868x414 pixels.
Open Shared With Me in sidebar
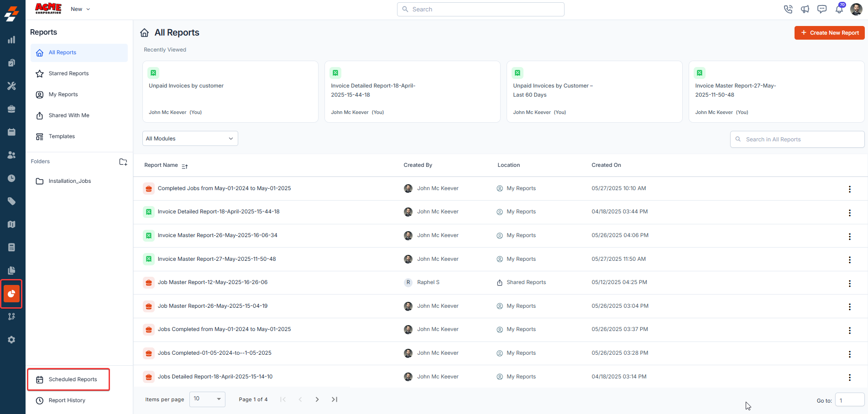tap(79, 115)
